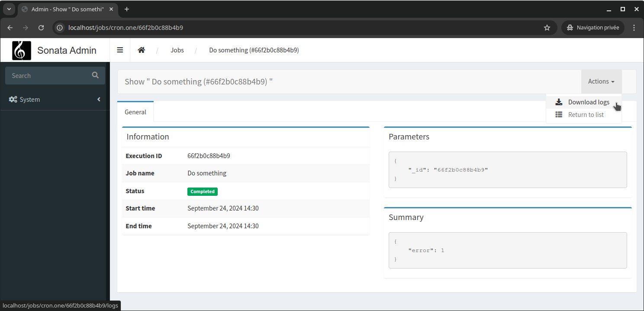Click the Information panel heading
644x311 pixels.
[x=148, y=137]
